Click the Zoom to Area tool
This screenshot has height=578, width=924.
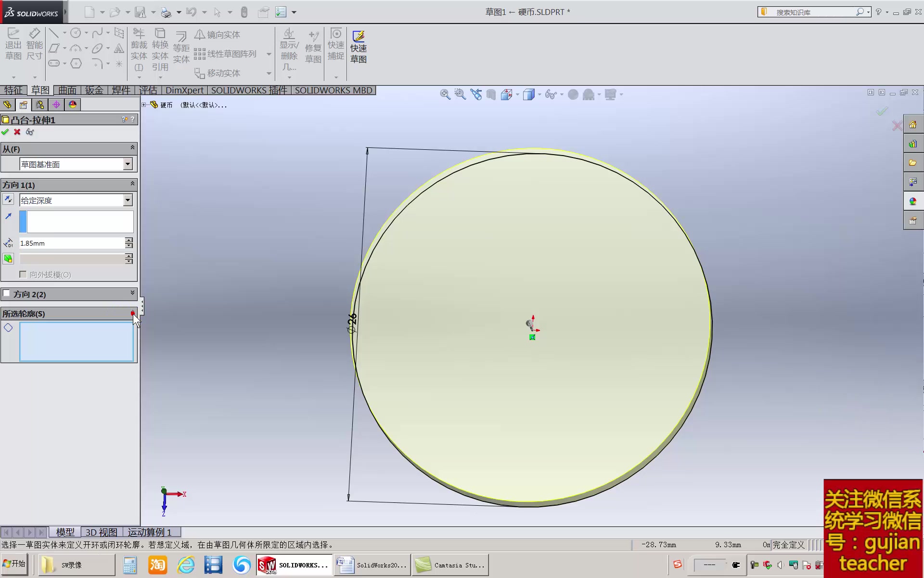(460, 94)
